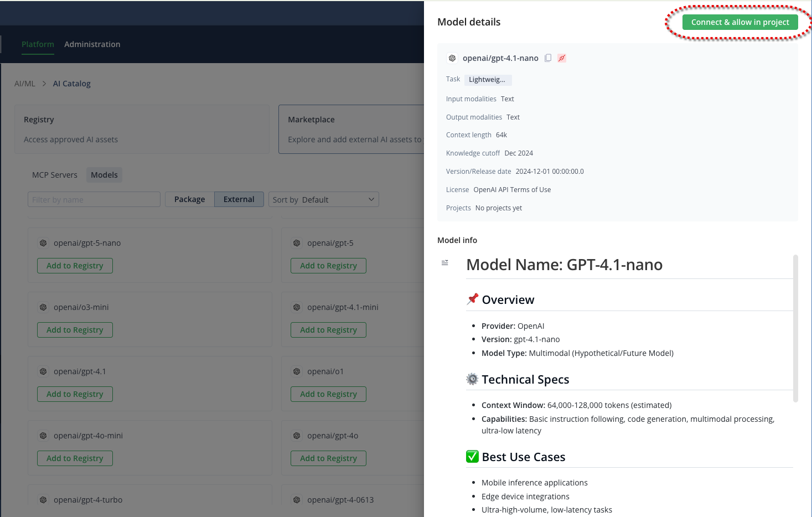Click the openai/gpt-4-turbo model name

(88, 500)
